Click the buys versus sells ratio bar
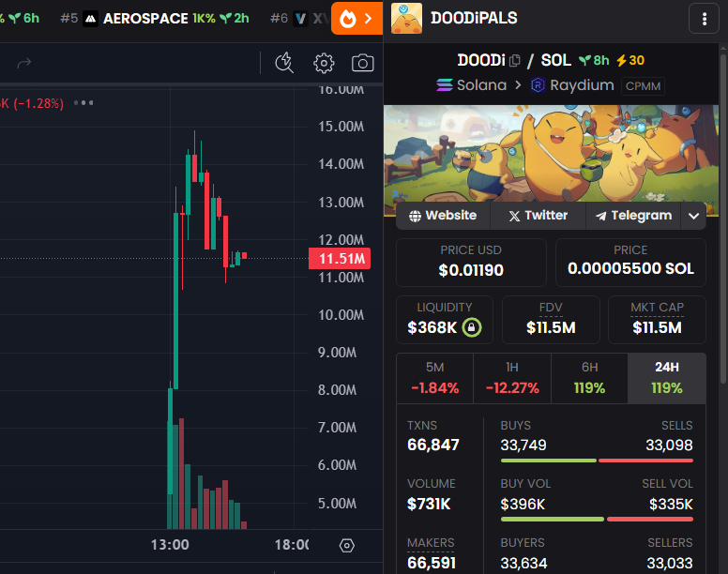 point(597,461)
